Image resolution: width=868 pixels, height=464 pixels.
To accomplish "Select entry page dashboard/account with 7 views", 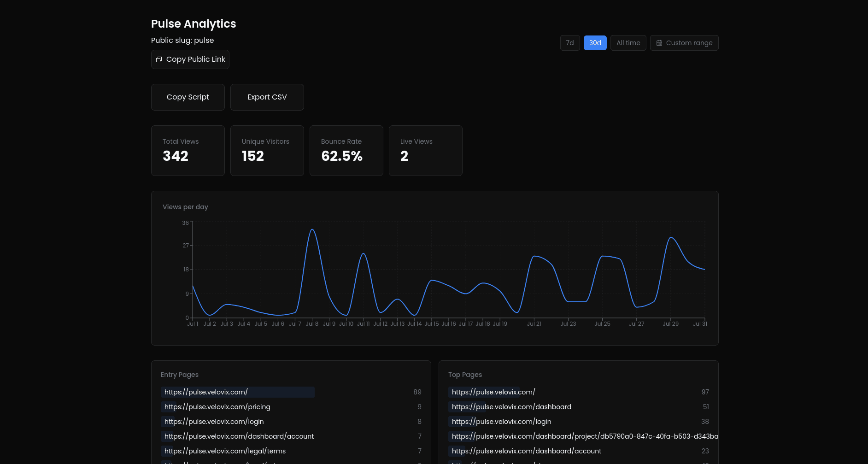I will [x=291, y=436].
